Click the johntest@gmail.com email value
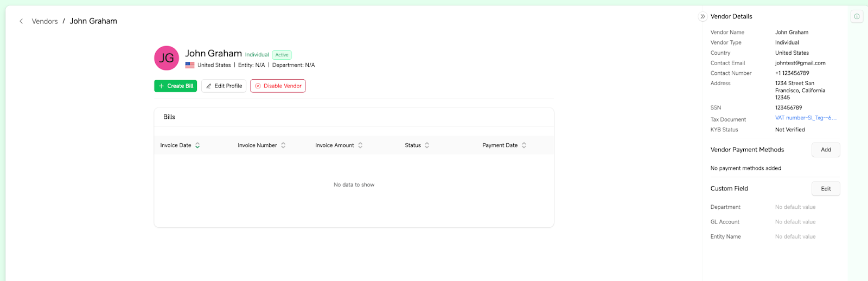 pos(800,63)
